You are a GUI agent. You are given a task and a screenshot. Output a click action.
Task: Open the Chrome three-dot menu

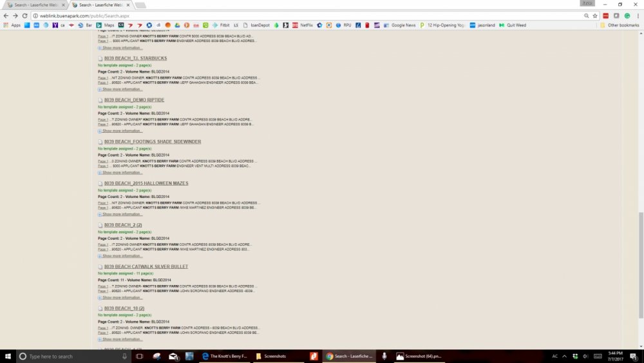[638, 15]
